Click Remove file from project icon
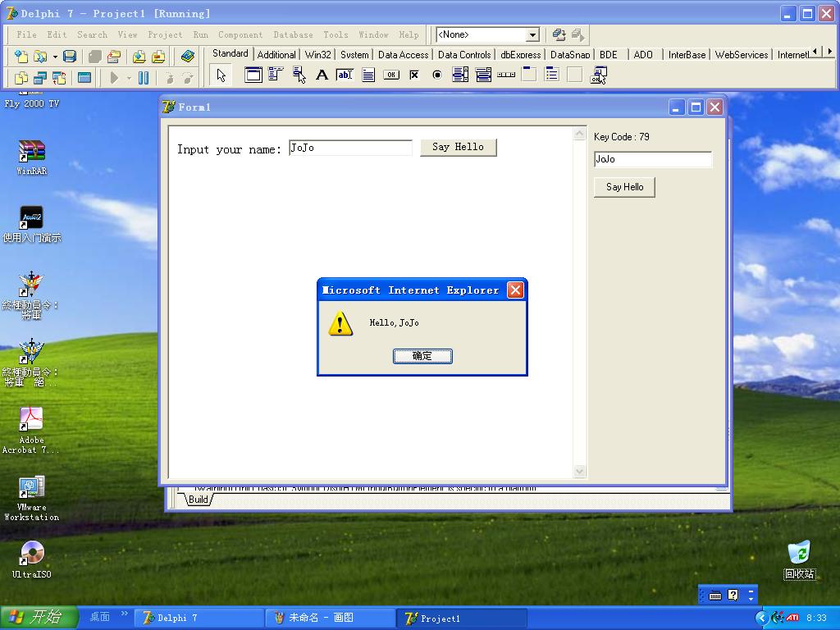The height and width of the screenshot is (630, 840). [158, 57]
